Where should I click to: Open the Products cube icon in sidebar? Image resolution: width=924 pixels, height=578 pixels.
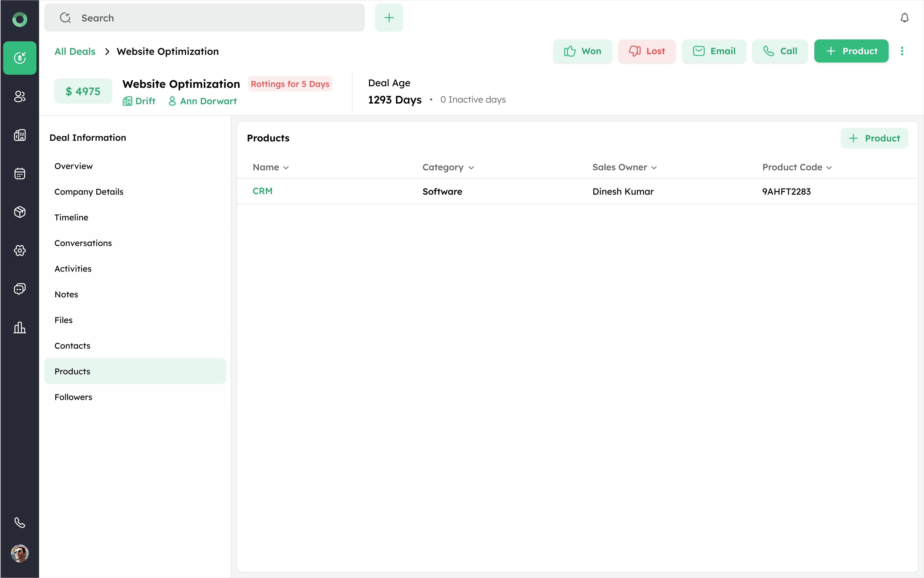19,212
